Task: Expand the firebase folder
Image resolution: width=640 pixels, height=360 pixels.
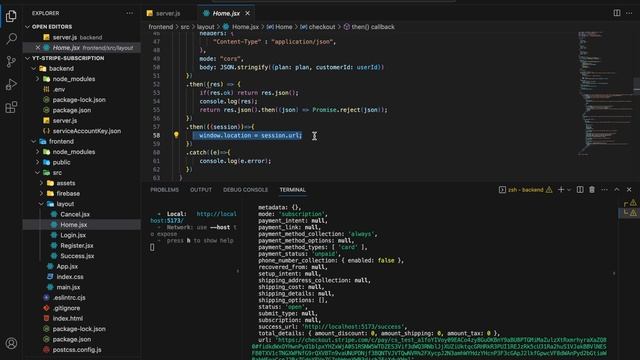Action: 68,193
